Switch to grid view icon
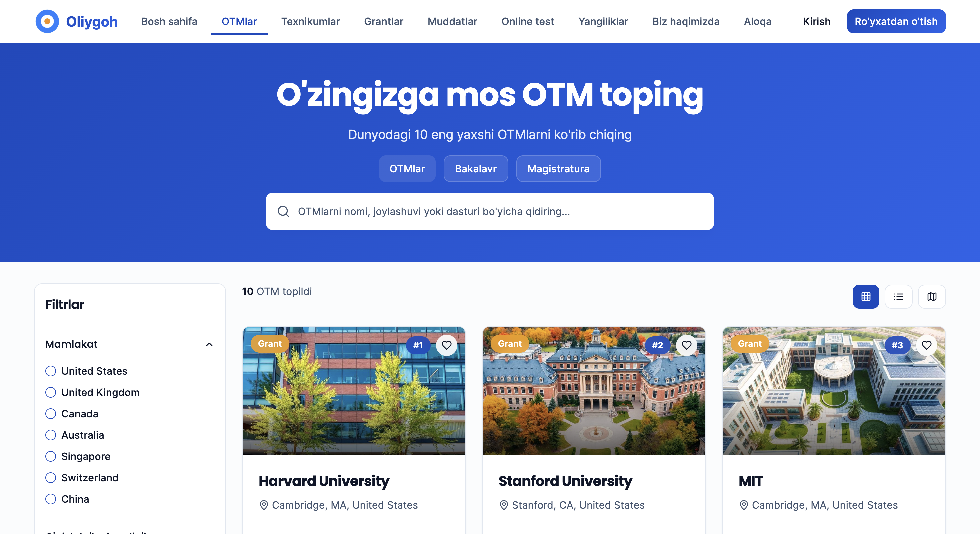 coord(865,297)
